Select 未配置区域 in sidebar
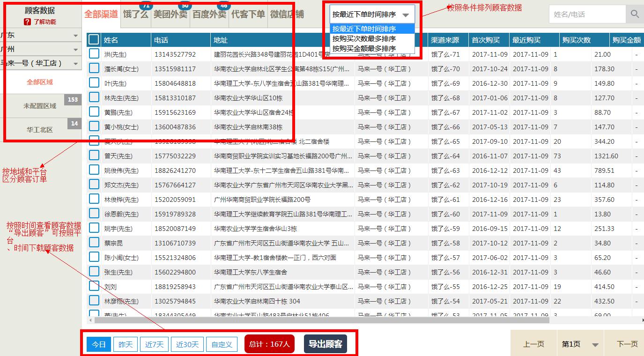Viewport: 644px width, 356px height. click(41, 106)
